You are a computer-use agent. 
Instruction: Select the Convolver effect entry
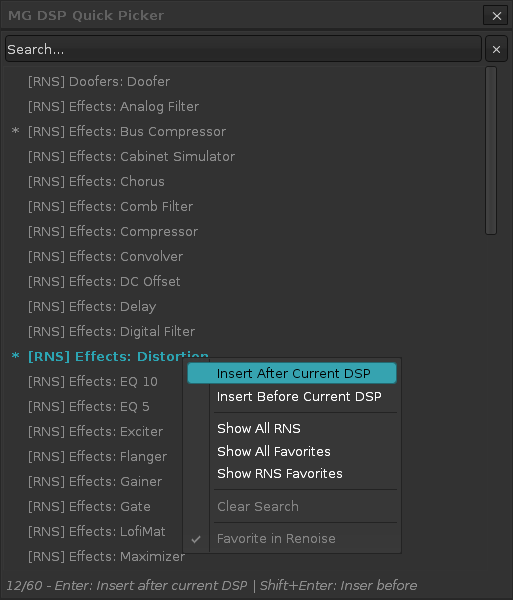105,256
